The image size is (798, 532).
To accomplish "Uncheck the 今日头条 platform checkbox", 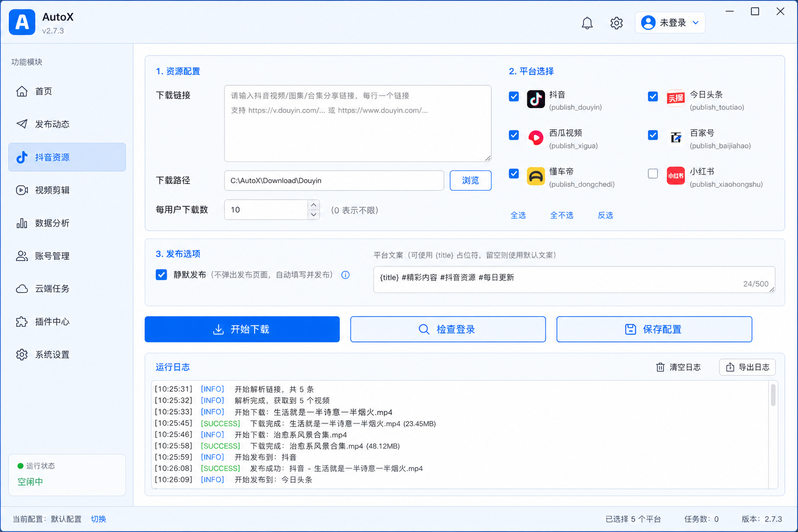I will point(653,97).
